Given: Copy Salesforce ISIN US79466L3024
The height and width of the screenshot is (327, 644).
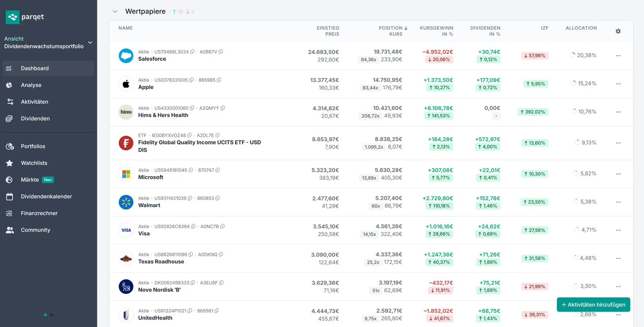Looking at the screenshot, I should coord(192,52).
